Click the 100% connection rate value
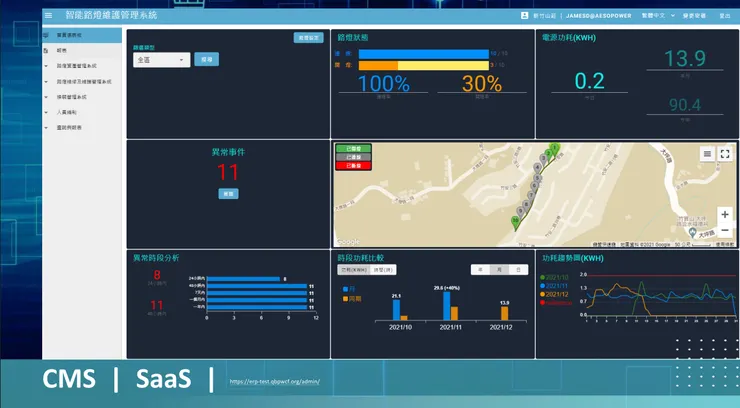740x408 pixels. click(x=384, y=83)
